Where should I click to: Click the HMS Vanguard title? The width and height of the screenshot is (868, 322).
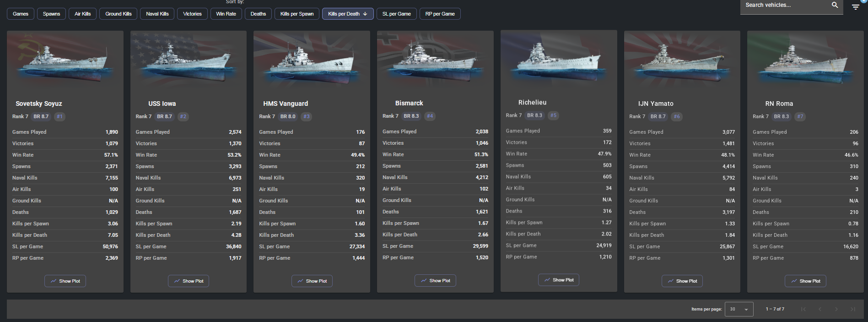[x=286, y=104]
